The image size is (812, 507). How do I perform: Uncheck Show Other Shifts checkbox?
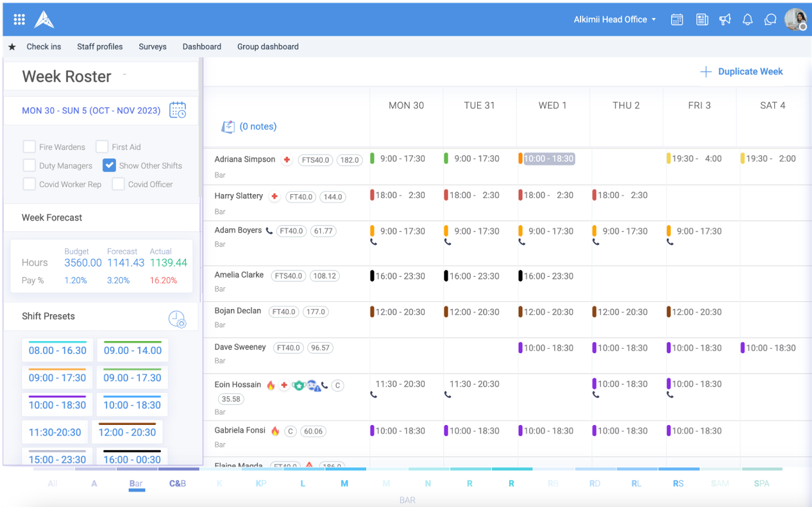pyautogui.click(x=109, y=165)
